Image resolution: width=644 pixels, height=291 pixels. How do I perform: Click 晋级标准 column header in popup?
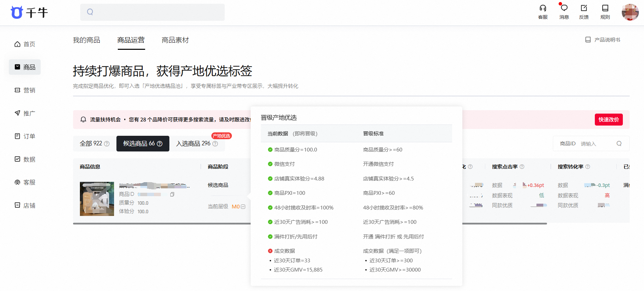point(373,134)
